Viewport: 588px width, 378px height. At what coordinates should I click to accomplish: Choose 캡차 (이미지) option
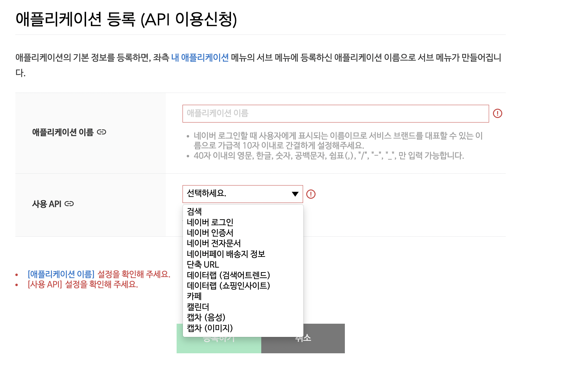[x=243, y=328]
